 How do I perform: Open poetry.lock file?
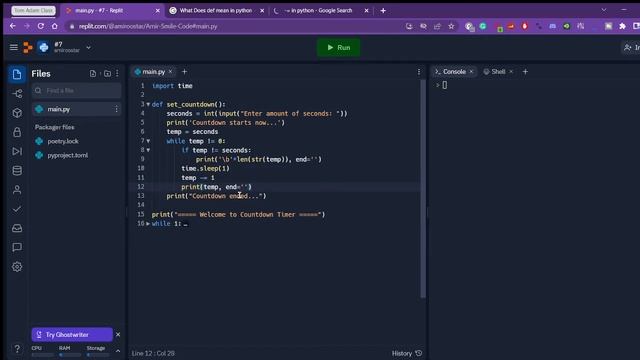pos(63,141)
